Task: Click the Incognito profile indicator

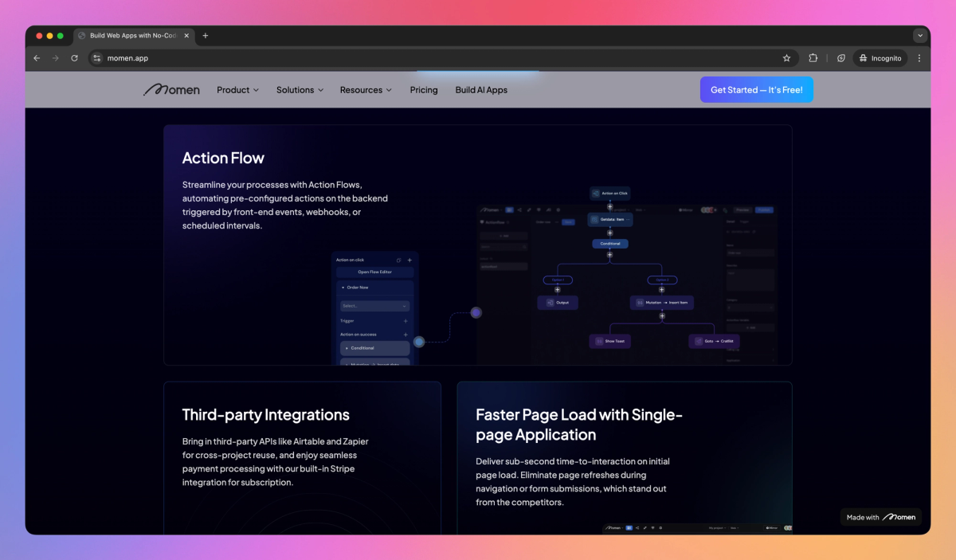Action: click(x=881, y=58)
